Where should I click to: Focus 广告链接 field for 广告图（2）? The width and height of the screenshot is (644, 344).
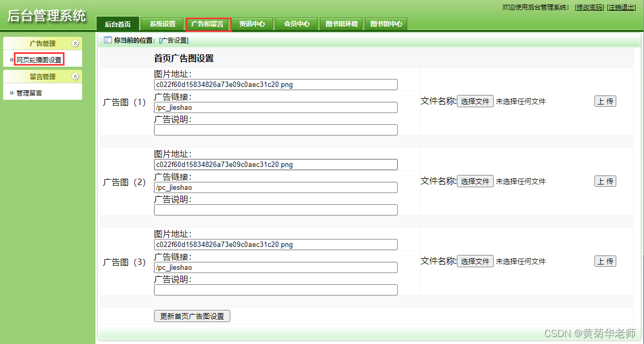tap(276, 188)
